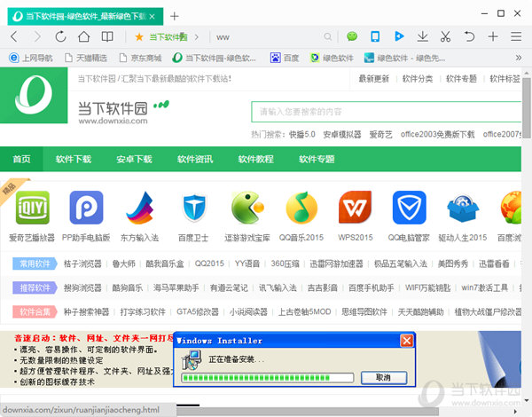Click the 软件专题 top link in the header
The width and height of the screenshot is (532, 417).
click(x=461, y=79)
